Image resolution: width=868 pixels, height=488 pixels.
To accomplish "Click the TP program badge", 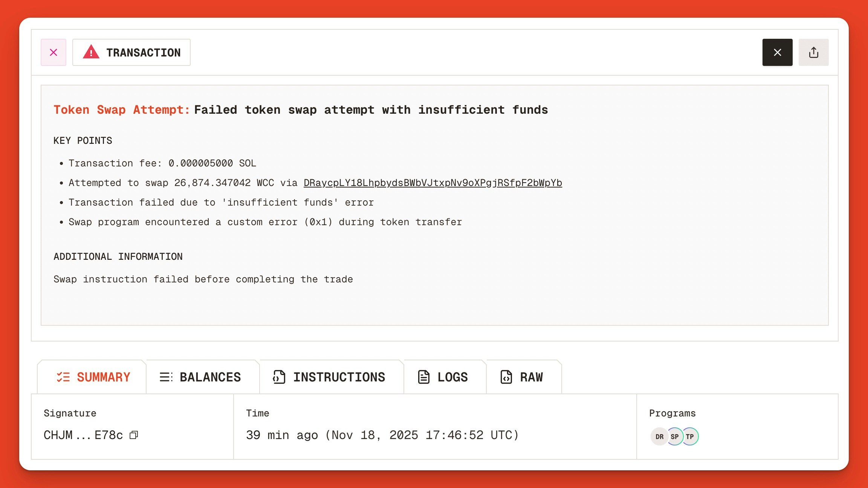I will point(690,436).
